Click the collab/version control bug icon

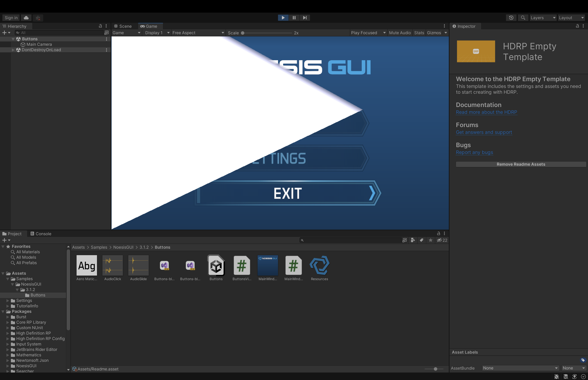[38, 18]
